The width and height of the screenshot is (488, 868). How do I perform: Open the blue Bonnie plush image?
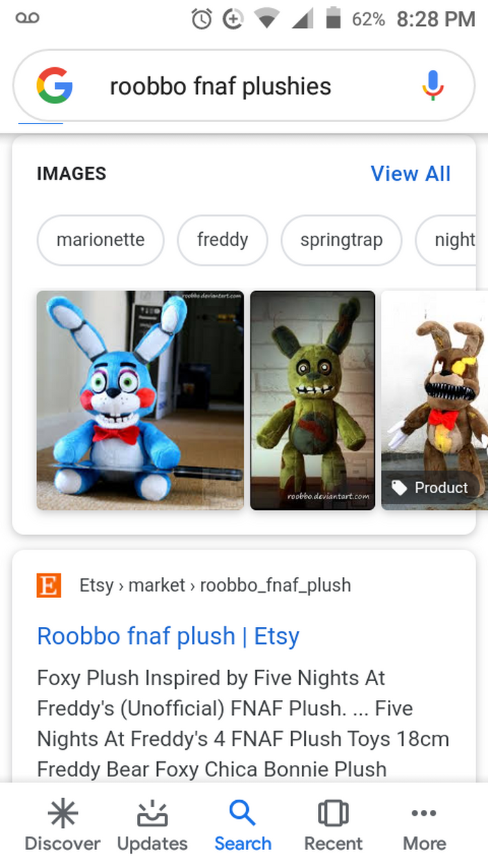click(x=140, y=400)
